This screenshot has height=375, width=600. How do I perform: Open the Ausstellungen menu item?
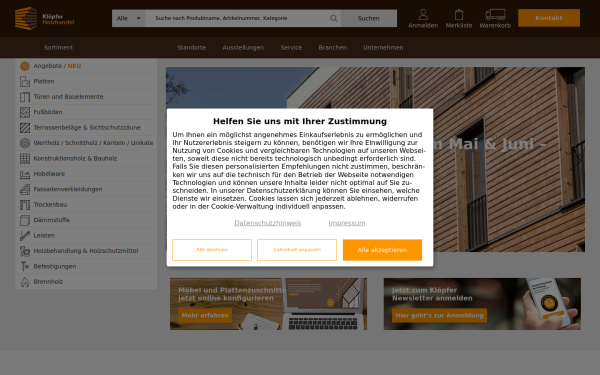coord(243,47)
